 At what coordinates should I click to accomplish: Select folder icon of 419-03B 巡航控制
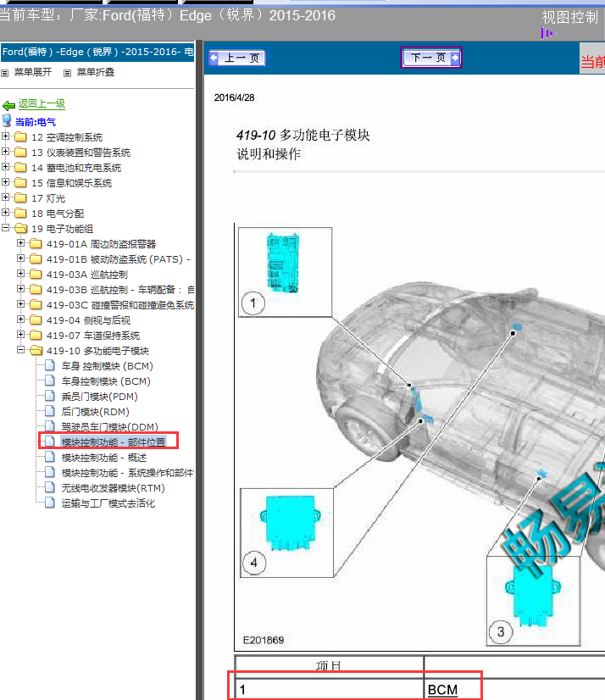36,289
